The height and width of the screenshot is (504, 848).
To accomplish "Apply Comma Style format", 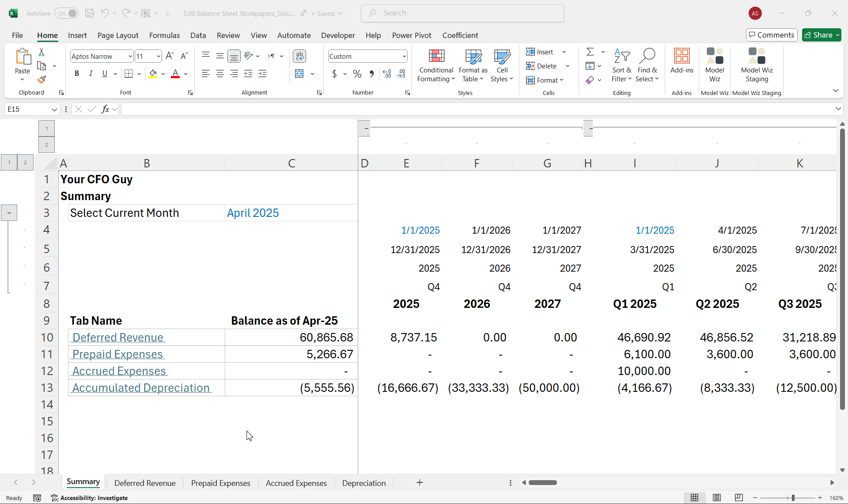I will tap(371, 74).
